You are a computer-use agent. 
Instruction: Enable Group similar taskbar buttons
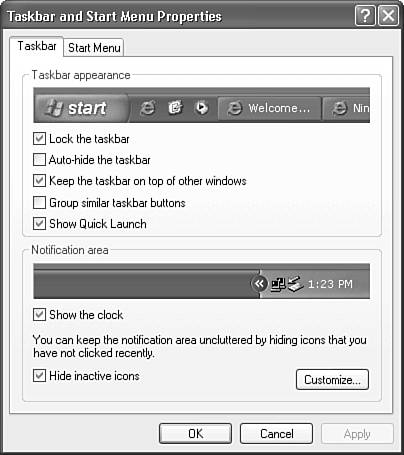click(x=39, y=202)
